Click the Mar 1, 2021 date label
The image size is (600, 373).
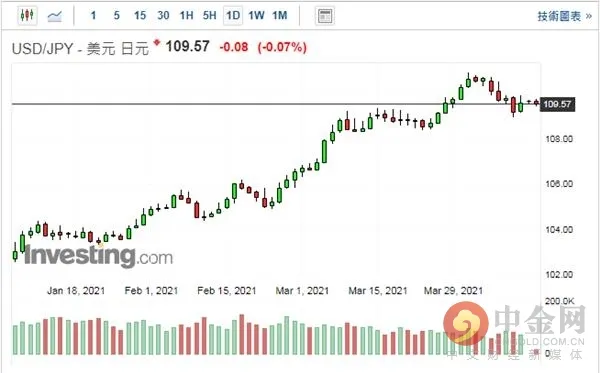click(302, 291)
